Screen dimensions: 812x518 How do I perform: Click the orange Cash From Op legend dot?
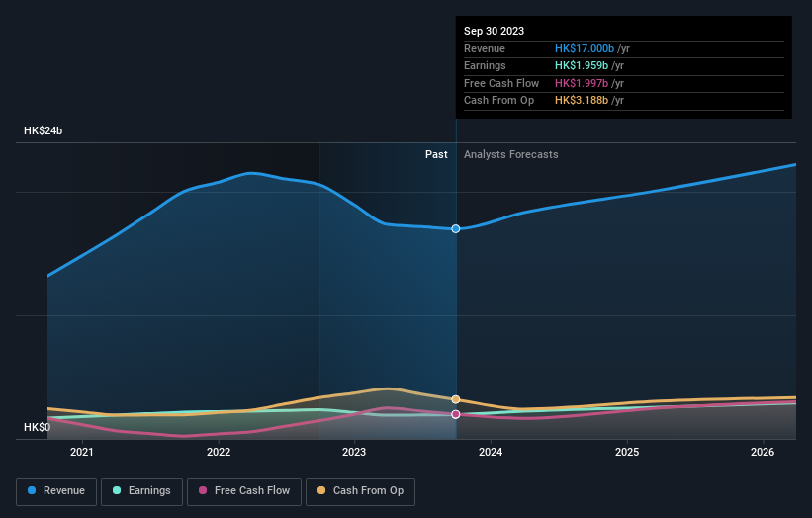point(321,490)
